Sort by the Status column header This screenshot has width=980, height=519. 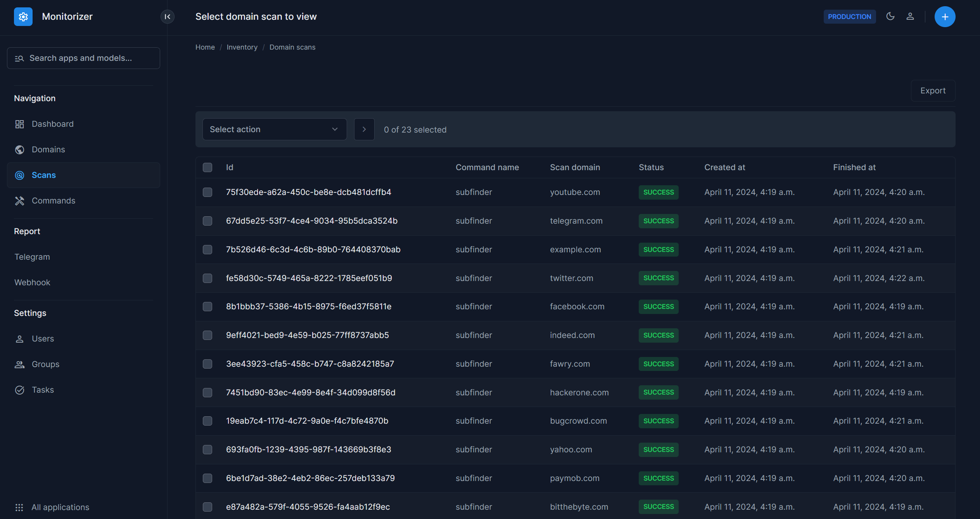651,167
